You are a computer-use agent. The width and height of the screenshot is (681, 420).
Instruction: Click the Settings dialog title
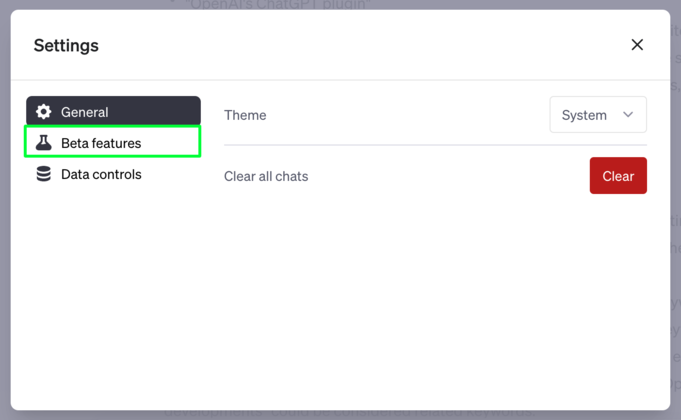66,45
